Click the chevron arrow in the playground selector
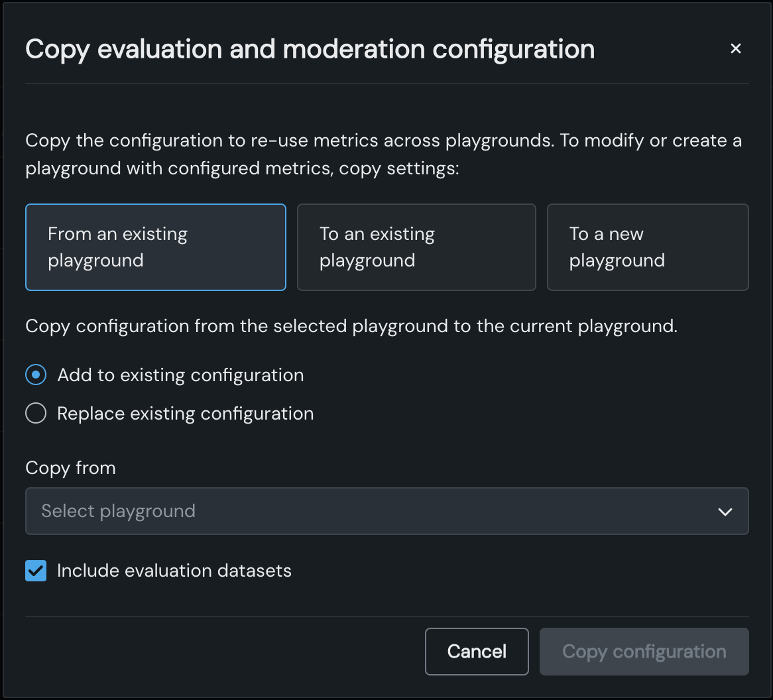The height and width of the screenshot is (700, 773). (x=725, y=511)
